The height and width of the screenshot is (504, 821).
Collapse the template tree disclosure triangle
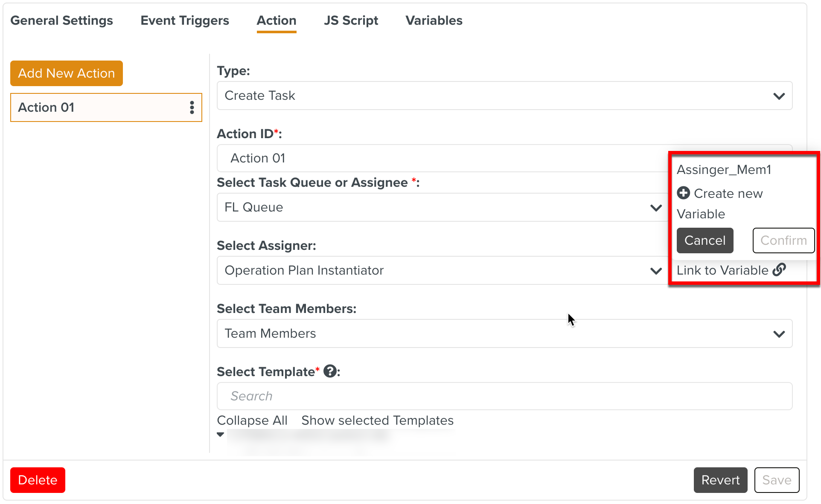pos(220,434)
